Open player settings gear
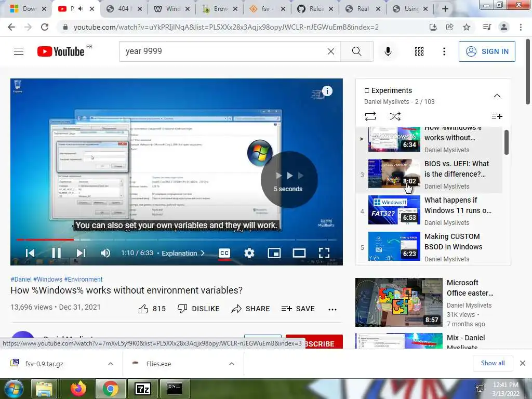The height and width of the screenshot is (399, 532). pyautogui.click(x=249, y=253)
